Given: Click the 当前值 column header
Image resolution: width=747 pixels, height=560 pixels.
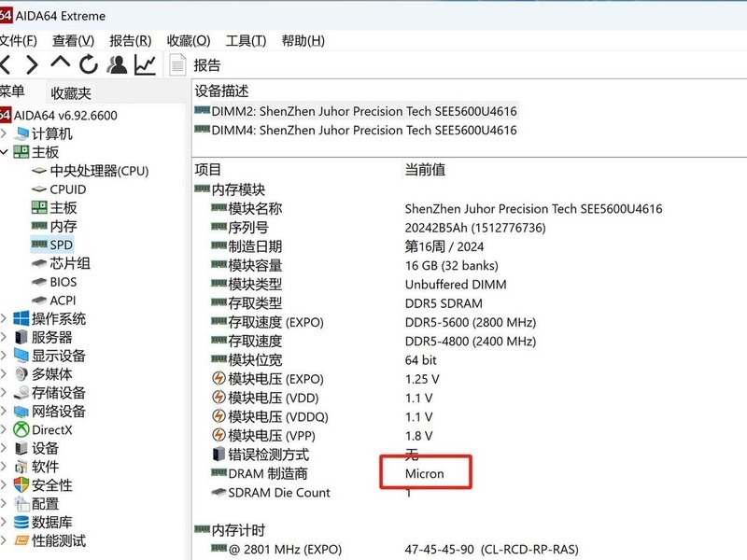Looking at the screenshot, I should point(425,170).
